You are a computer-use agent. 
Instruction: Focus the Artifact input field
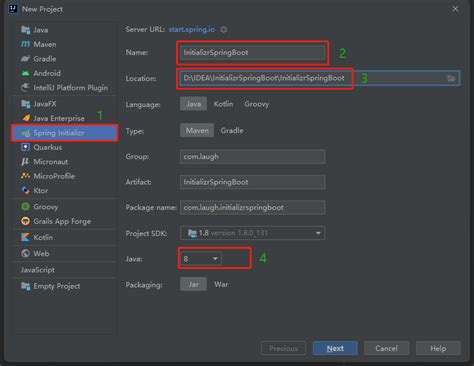252,182
